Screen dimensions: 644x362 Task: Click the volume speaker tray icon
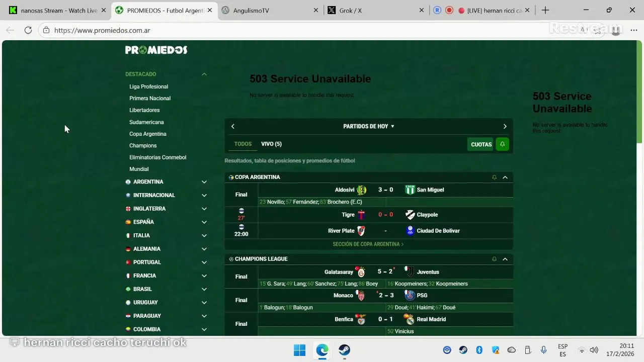[x=594, y=350]
